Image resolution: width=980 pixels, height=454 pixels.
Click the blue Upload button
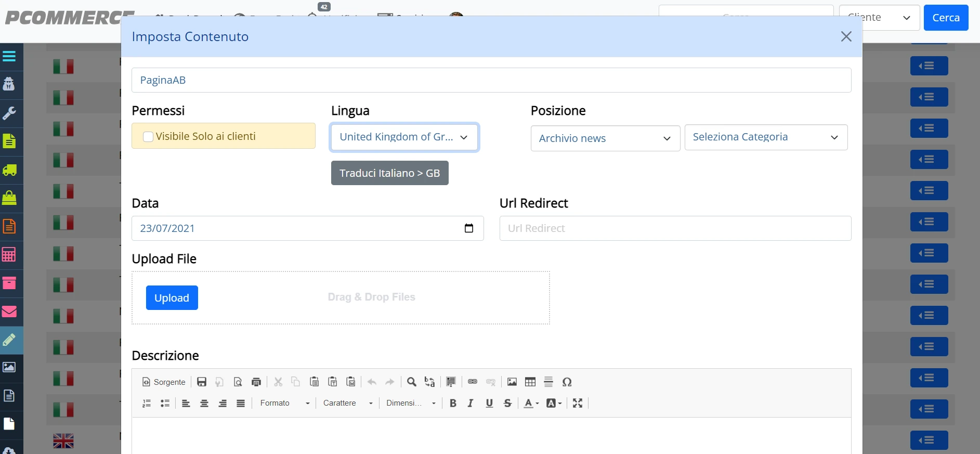click(x=172, y=298)
